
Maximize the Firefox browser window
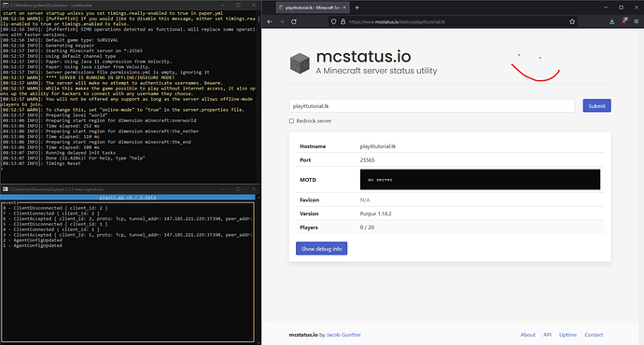pyautogui.click(x=621, y=7)
